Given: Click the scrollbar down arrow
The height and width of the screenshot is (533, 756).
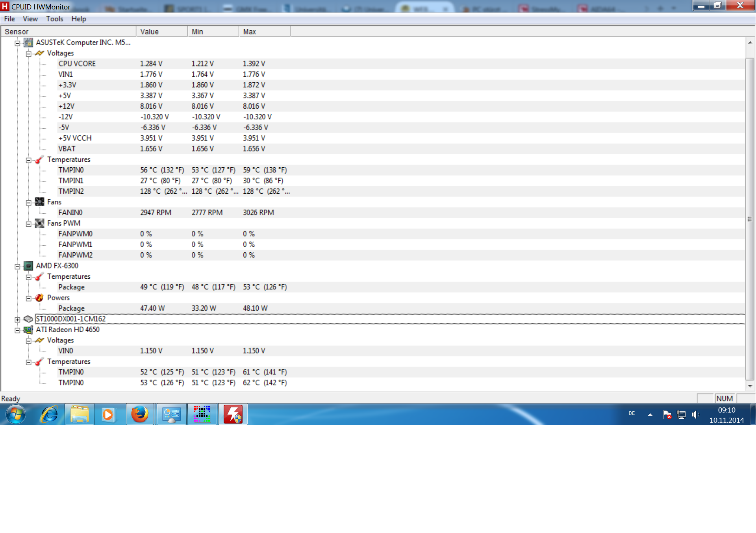Looking at the screenshot, I should pyautogui.click(x=750, y=386).
